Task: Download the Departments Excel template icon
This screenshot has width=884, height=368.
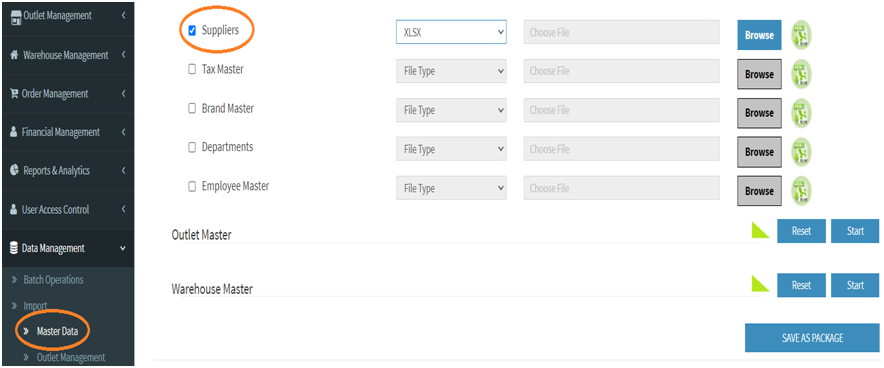Action: pos(802,152)
